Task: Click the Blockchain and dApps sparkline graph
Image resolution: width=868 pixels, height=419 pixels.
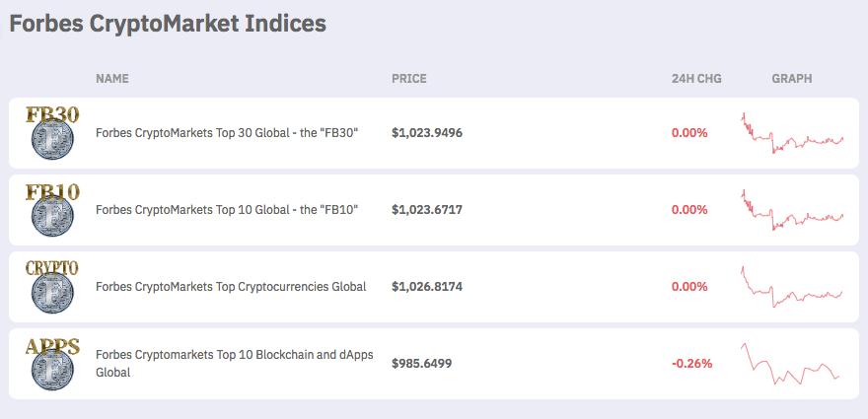Action: click(790, 363)
